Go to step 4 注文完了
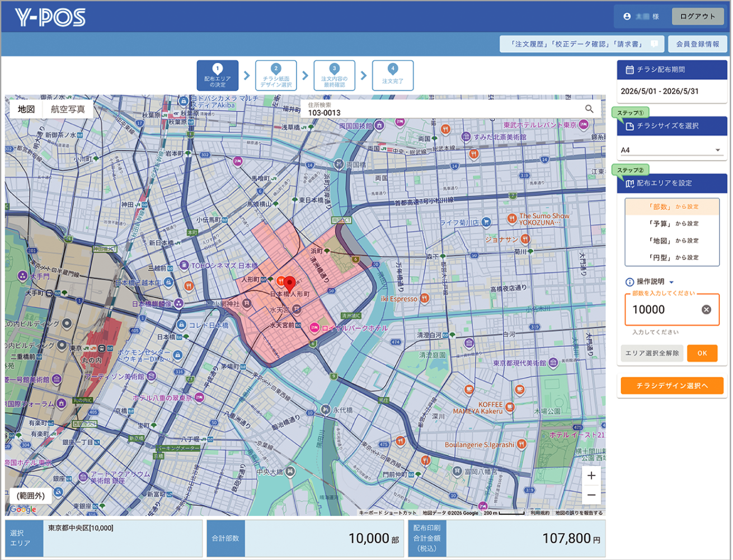The width and height of the screenshot is (733, 560). click(x=393, y=76)
